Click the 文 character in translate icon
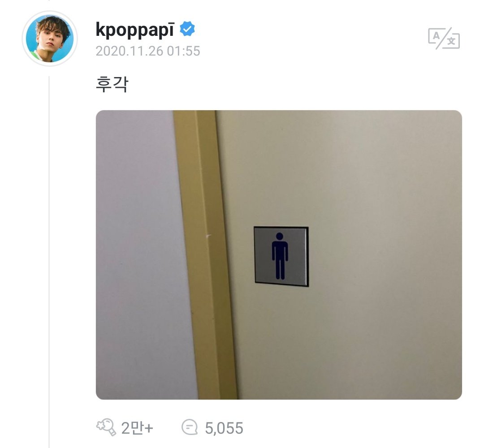Screen dimensions: 484x448 coord(451,41)
